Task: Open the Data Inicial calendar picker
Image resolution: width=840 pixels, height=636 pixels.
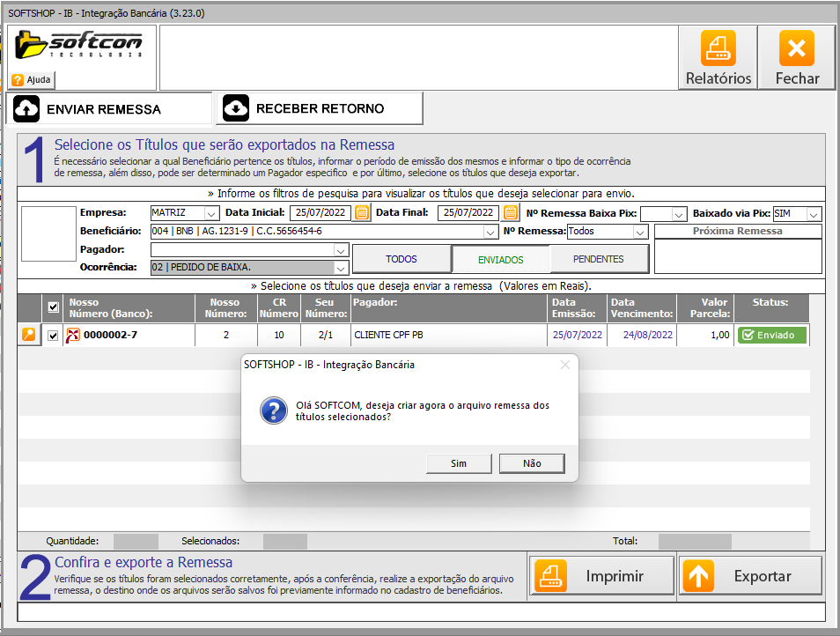Action: pyautogui.click(x=362, y=212)
